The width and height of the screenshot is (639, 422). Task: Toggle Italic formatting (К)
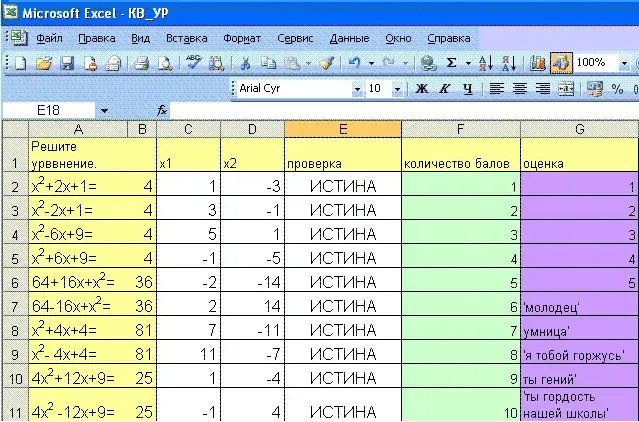click(443, 89)
